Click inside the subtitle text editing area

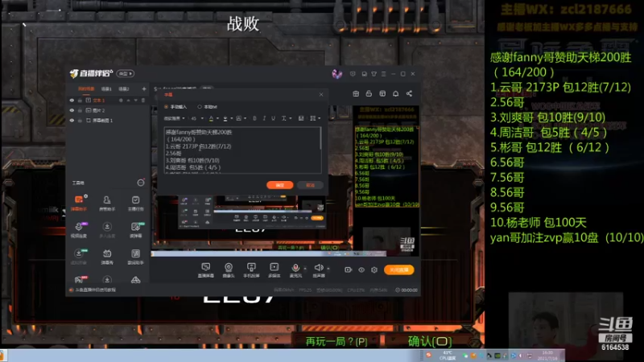[x=242, y=150]
